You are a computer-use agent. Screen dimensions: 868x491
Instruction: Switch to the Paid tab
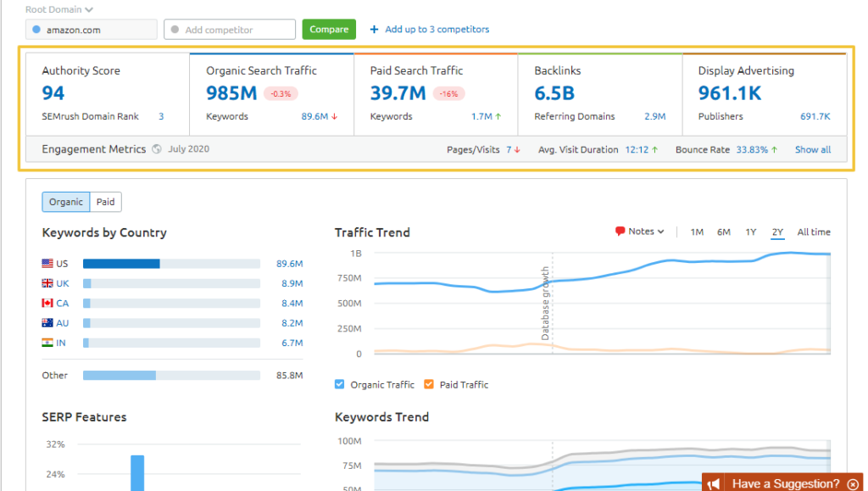(x=106, y=202)
